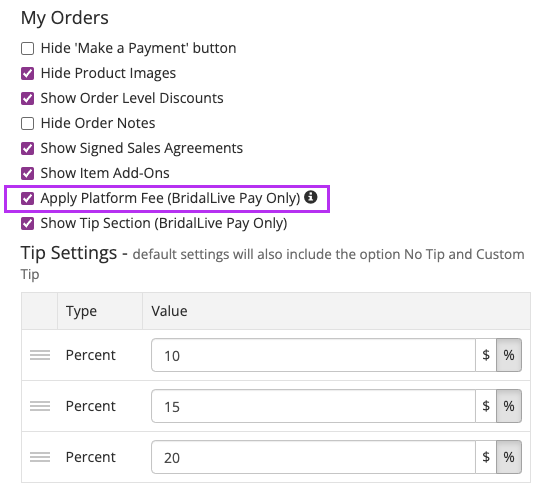Uncheck Hide Product Images
This screenshot has height=499, width=554.
28,74
